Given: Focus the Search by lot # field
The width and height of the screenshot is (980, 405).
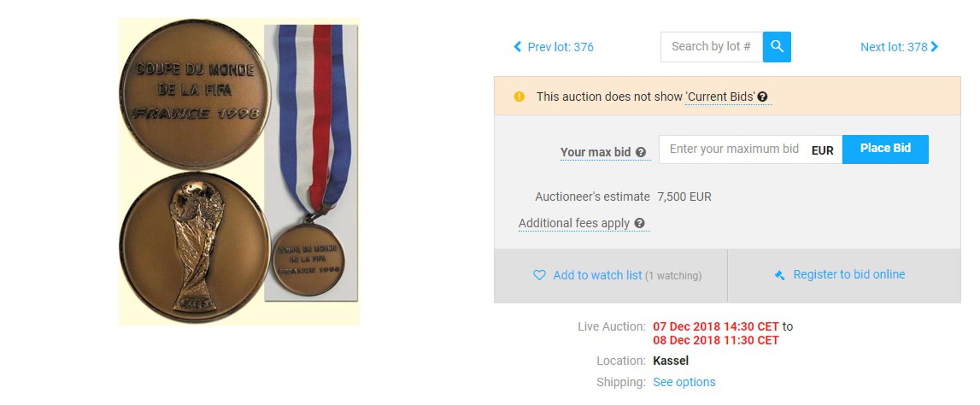Looking at the screenshot, I should click(x=711, y=47).
